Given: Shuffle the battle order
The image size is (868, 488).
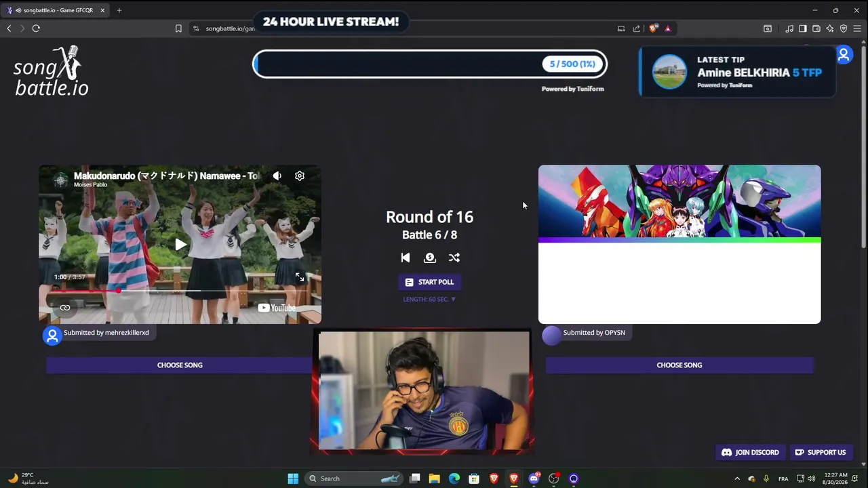Looking at the screenshot, I should [454, 258].
